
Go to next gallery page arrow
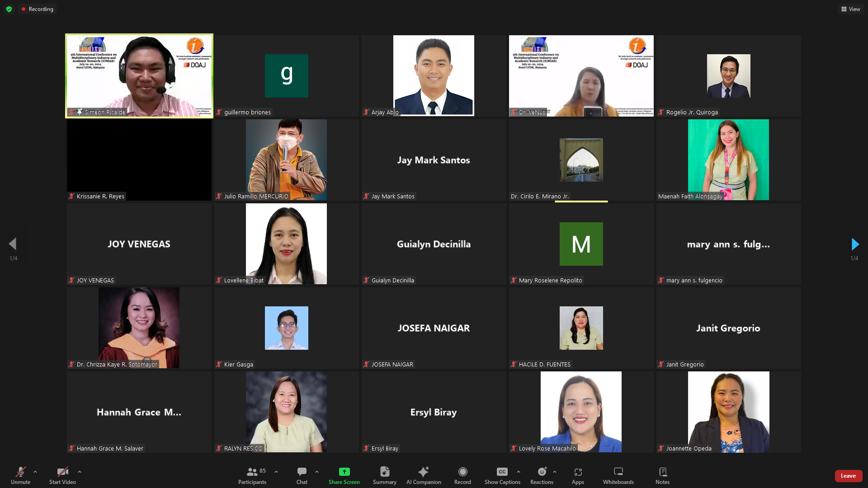[x=854, y=244]
